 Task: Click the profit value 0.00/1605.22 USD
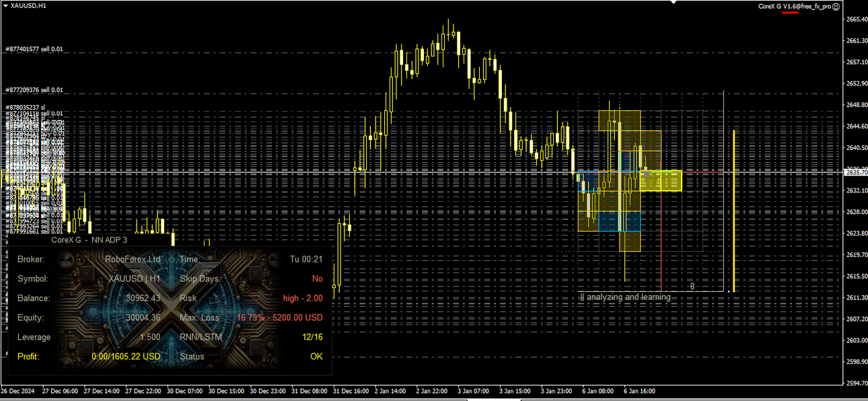126,357
